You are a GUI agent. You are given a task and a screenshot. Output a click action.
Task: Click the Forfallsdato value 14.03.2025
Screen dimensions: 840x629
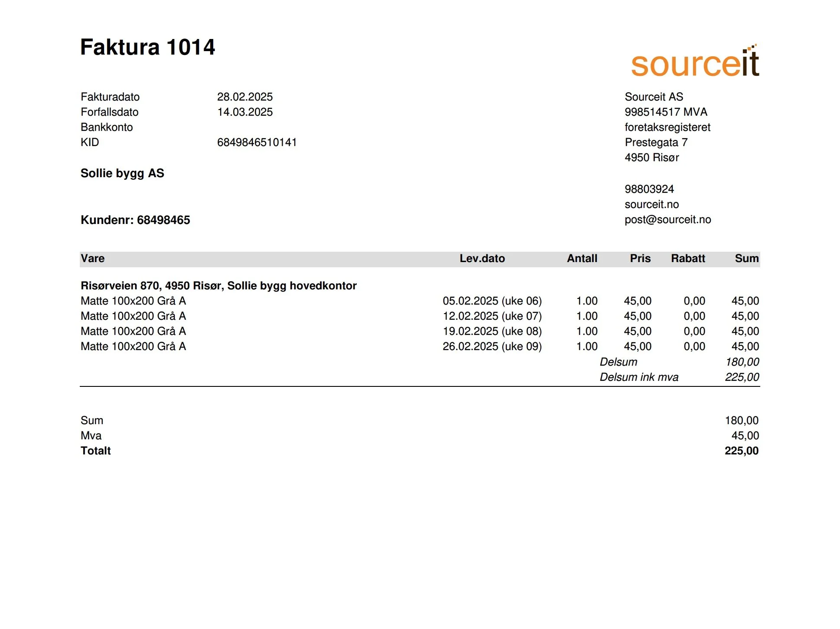click(x=245, y=112)
